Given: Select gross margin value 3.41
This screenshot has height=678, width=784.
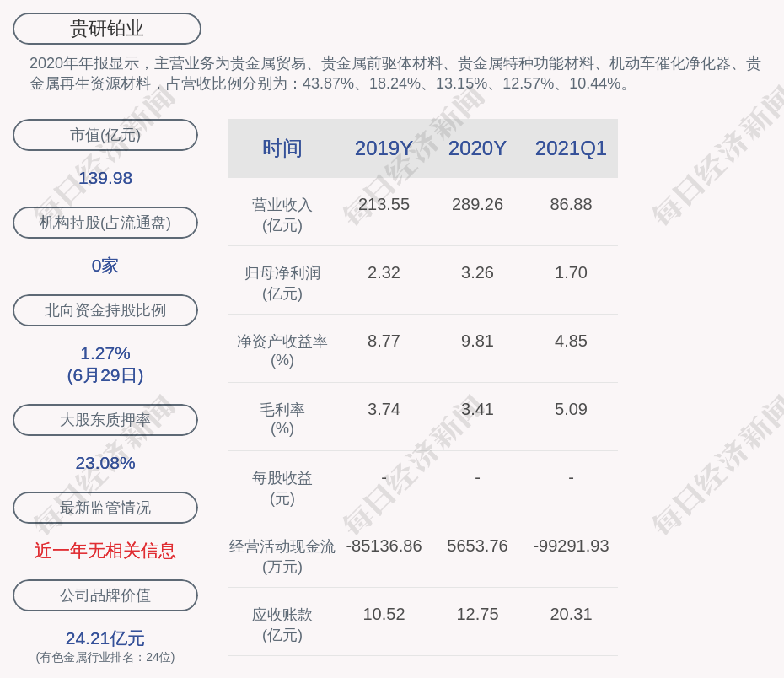Looking at the screenshot, I should coord(477,410).
